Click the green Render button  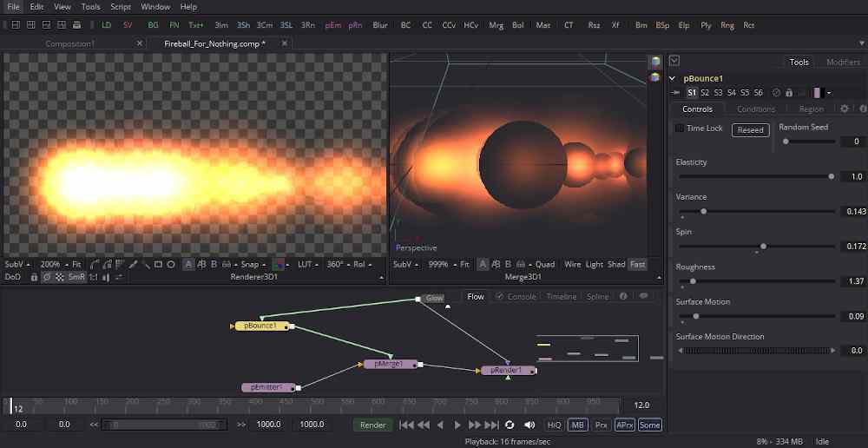pos(372,425)
